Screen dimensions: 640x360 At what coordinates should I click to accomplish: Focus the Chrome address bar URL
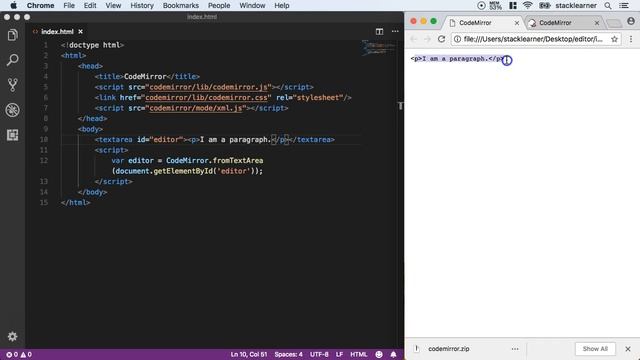[x=533, y=39]
